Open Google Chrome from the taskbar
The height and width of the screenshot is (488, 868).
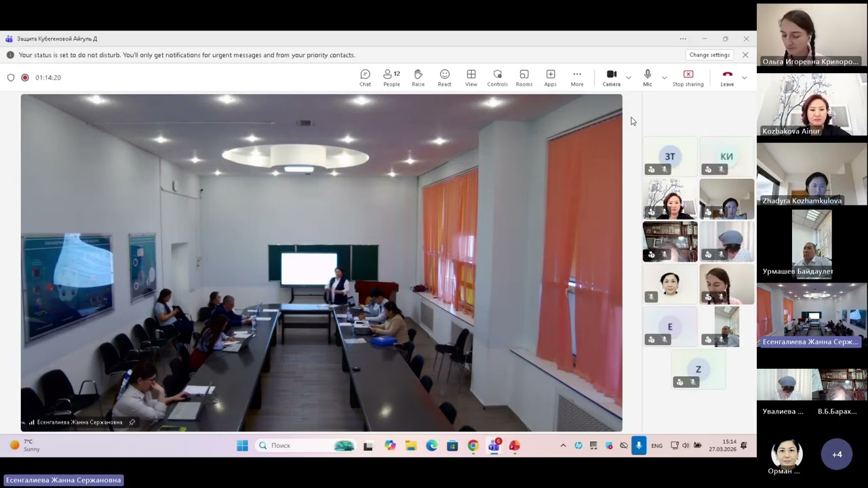473,445
